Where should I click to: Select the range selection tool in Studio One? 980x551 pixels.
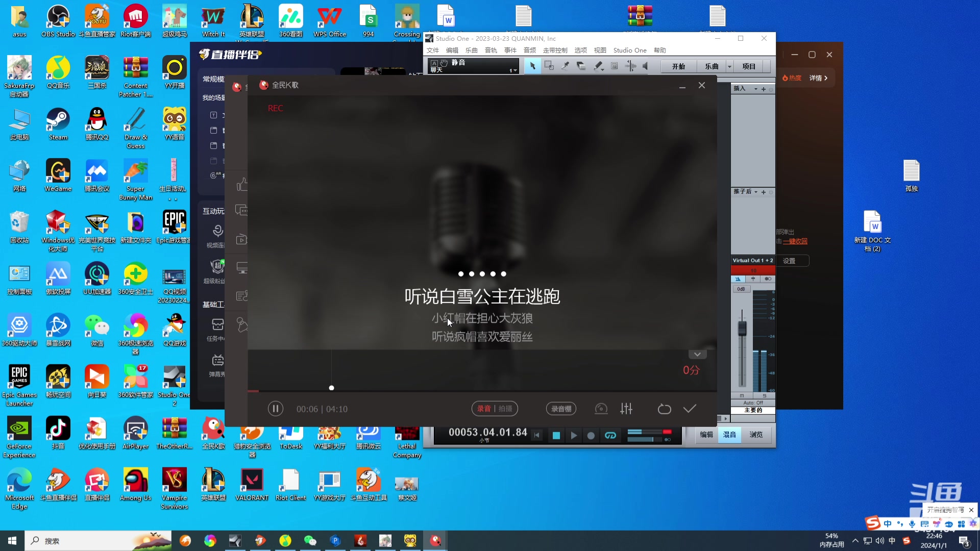[x=549, y=66]
